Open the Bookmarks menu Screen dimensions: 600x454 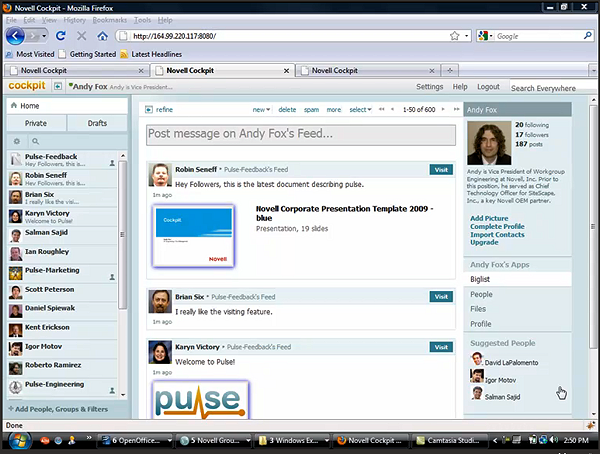(109, 20)
